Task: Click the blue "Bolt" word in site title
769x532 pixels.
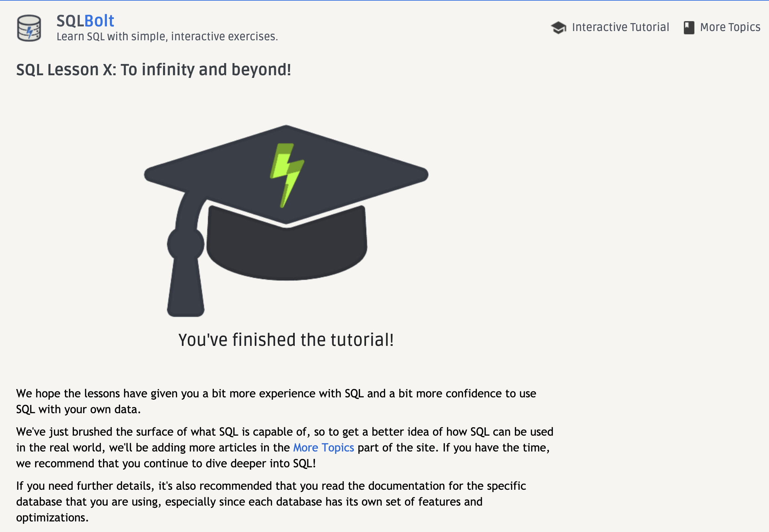Action: point(99,21)
